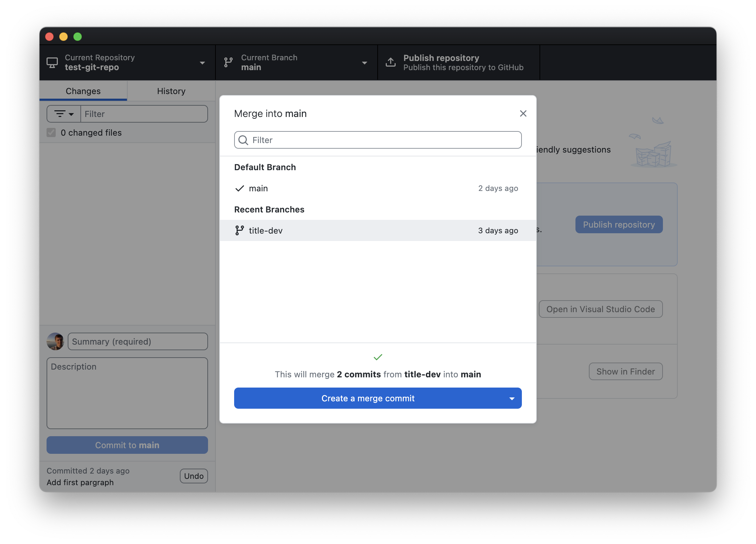
Task: Click the '2 days ago' timestamp for main
Action: click(x=498, y=188)
